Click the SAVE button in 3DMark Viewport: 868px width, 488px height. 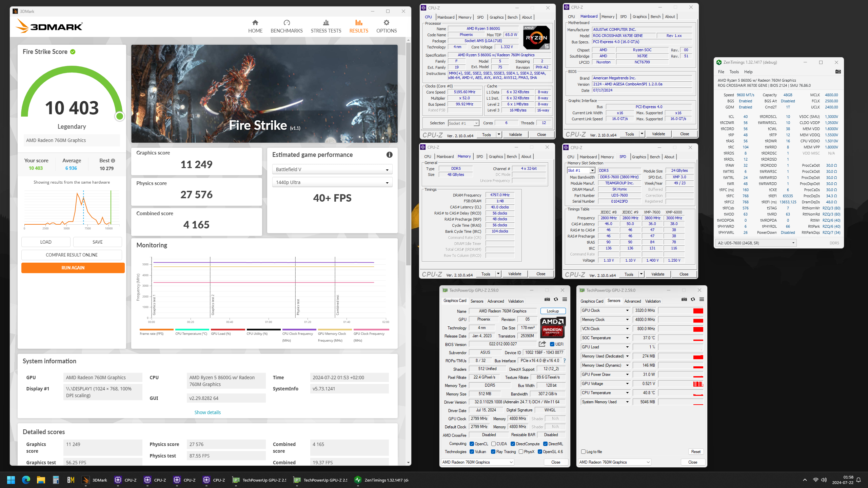pos(98,242)
